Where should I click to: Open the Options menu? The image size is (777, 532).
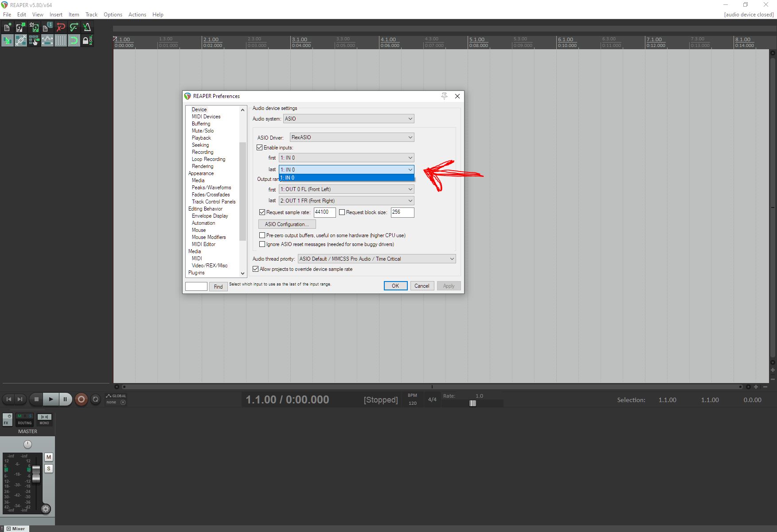click(113, 14)
